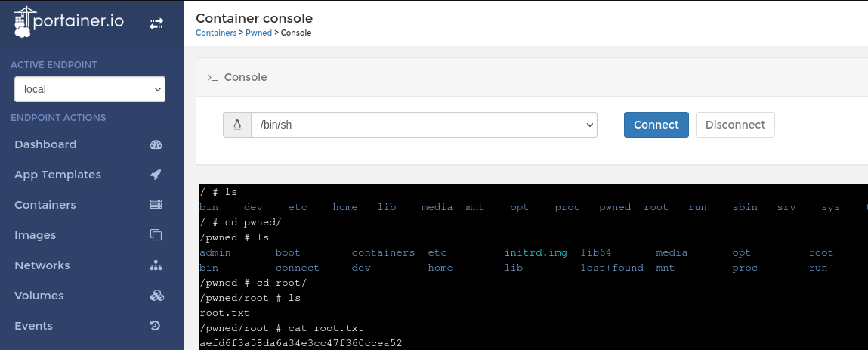Open the Pwned breadcrumb link
Screen dimensions: 868x350
(x=258, y=33)
